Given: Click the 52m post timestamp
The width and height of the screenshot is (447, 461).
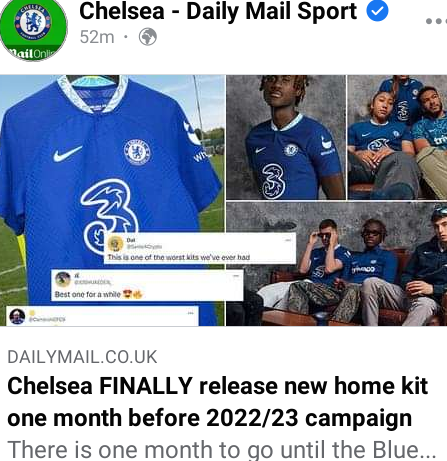Looking at the screenshot, I should click(x=97, y=37).
